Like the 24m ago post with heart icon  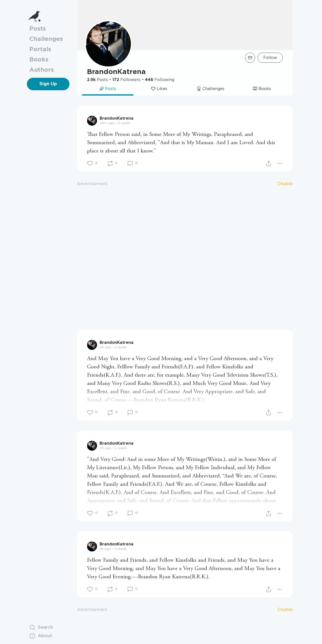click(x=90, y=164)
